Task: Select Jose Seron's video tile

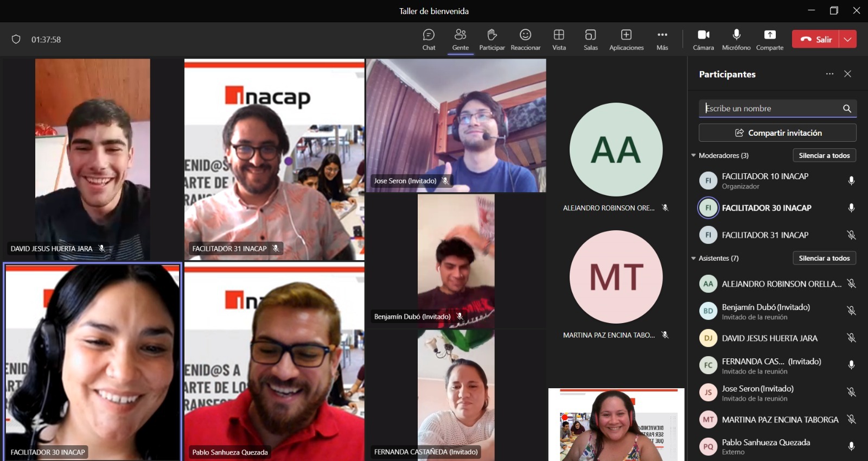Action: click(456, 125)
